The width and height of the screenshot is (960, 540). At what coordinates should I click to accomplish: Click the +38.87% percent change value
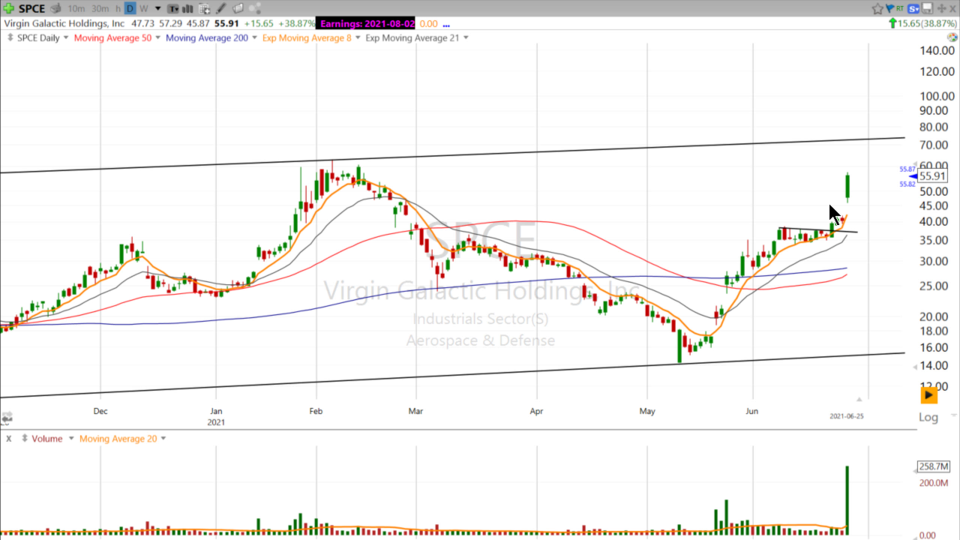(296, 23)
